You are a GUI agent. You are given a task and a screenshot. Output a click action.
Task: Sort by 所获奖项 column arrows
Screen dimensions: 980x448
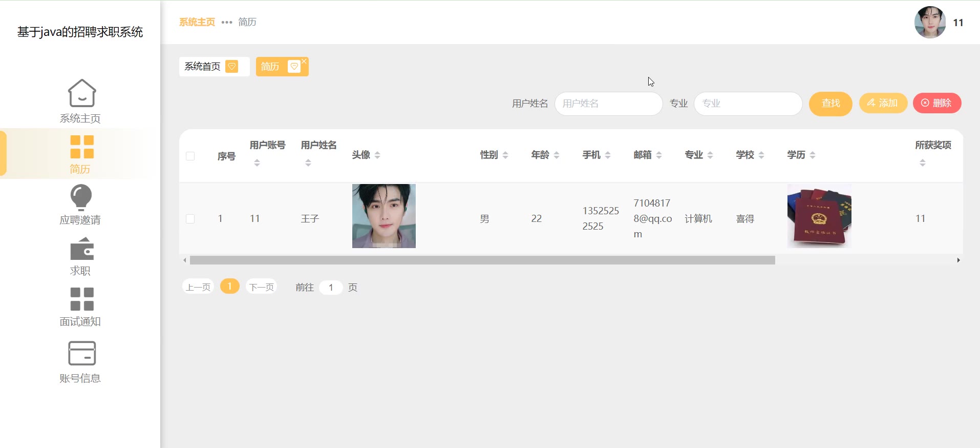(x=923, y=162)
